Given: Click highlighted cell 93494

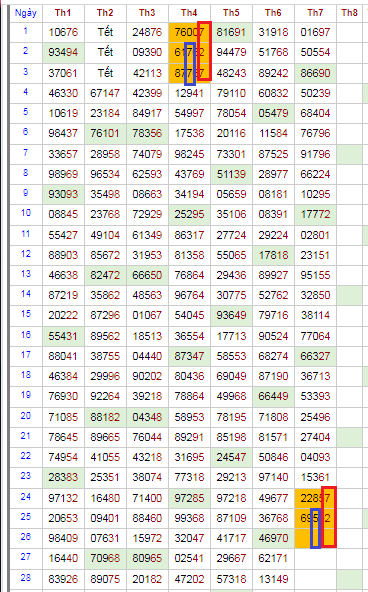Looking at the screenshot, I should (x=63, y=52).
